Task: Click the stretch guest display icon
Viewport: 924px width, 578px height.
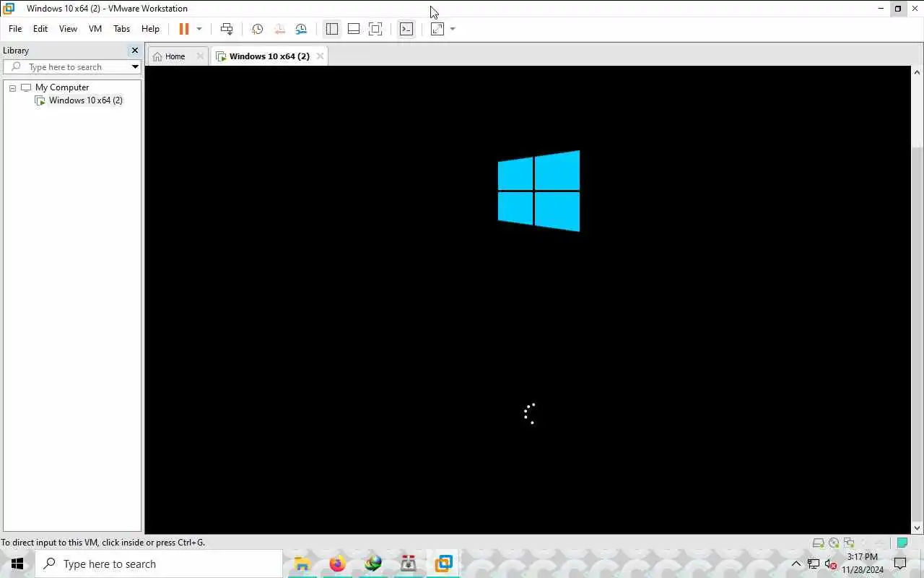Action: click(x=437, y=29)
